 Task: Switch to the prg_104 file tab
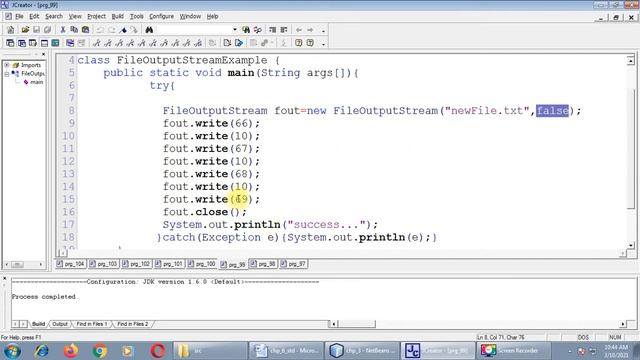point(71,264)
